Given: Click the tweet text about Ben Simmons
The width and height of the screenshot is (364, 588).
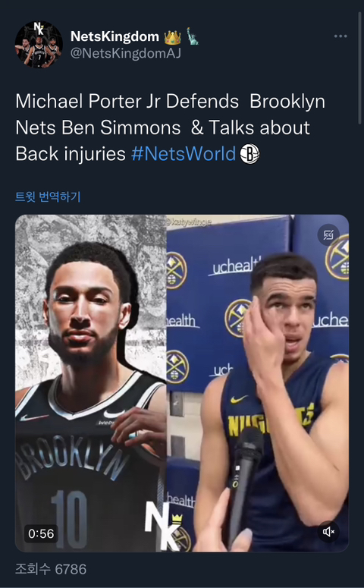Looking at the screenshot, I should tap(171, 127).
